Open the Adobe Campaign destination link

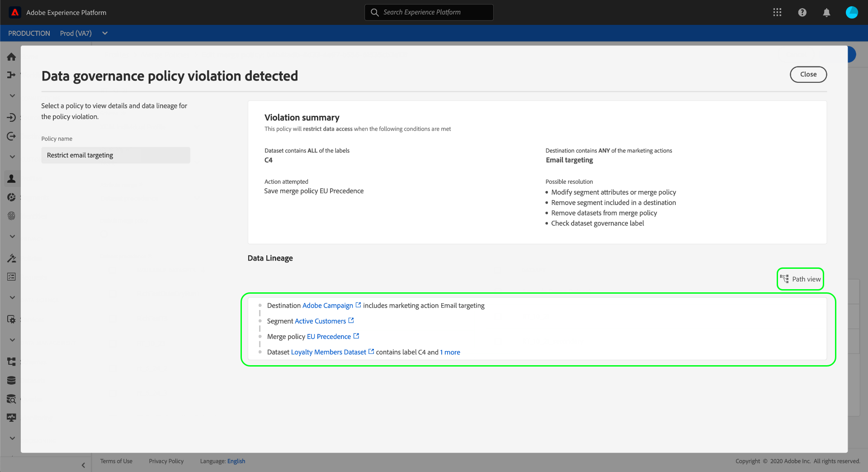[x=327, y=305]
